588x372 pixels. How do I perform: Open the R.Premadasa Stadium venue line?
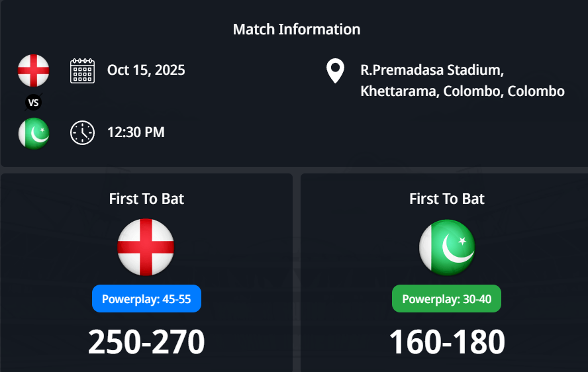pyautogui.click(x=432, y=70)
